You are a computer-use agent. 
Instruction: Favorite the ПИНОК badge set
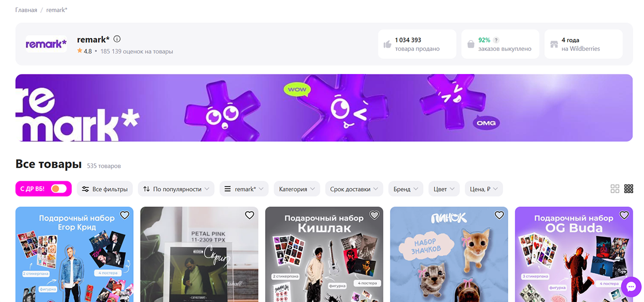point(499,215)
